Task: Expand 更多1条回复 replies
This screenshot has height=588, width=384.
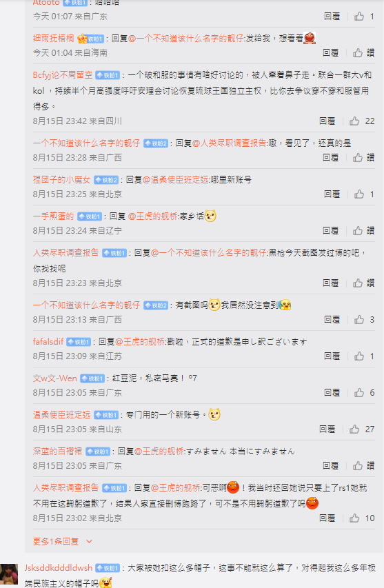Action: tap(56, 542)
